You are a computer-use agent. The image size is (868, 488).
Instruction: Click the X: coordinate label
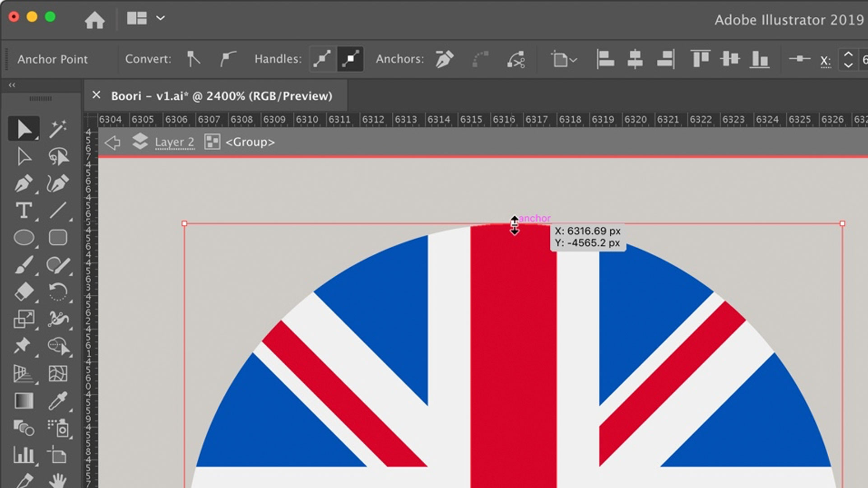826,61
